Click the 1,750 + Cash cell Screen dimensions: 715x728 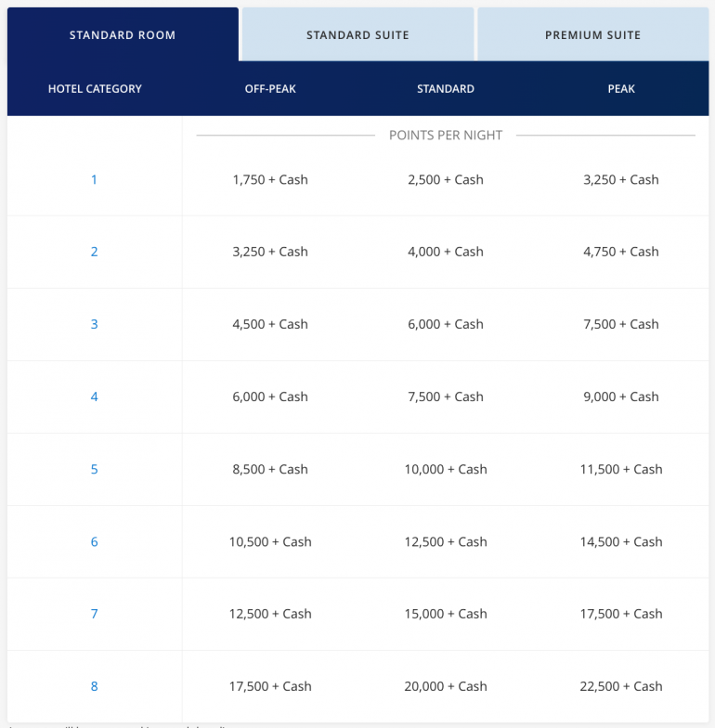270,179
